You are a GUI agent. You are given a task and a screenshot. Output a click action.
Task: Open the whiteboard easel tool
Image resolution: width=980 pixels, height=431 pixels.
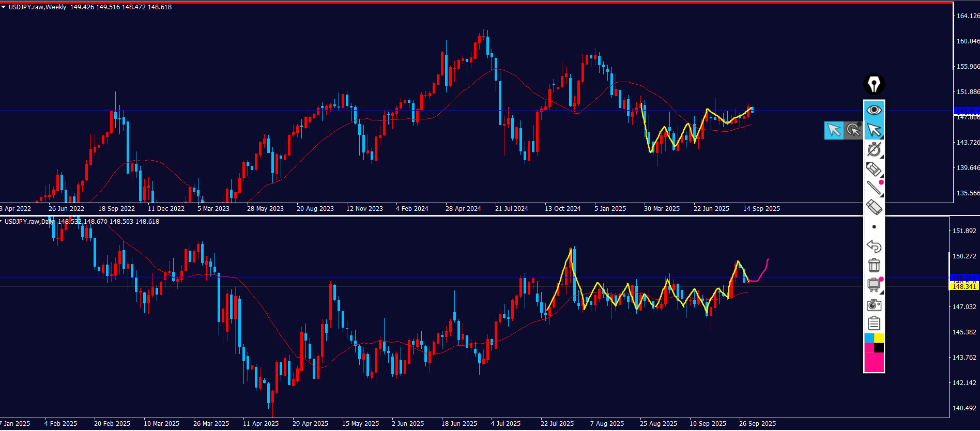pyautogui.click(x=874, y=284)
